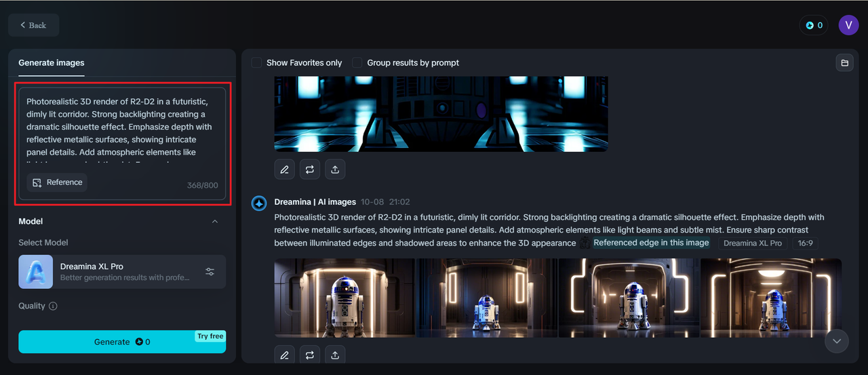Add a Reference image to prompt
The image size is (868, 375).
[57, 182]
